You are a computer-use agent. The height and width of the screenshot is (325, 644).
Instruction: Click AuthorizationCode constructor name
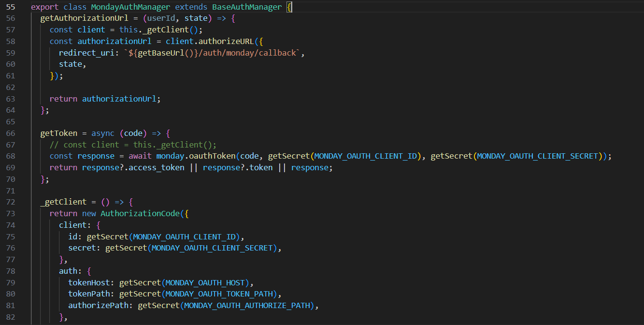click(x=140, y=213)
